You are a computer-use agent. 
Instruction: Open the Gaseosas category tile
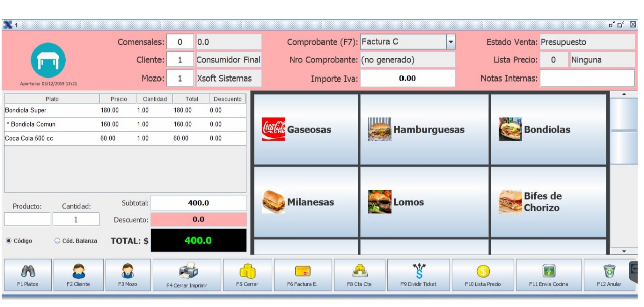tap(306, 129)
